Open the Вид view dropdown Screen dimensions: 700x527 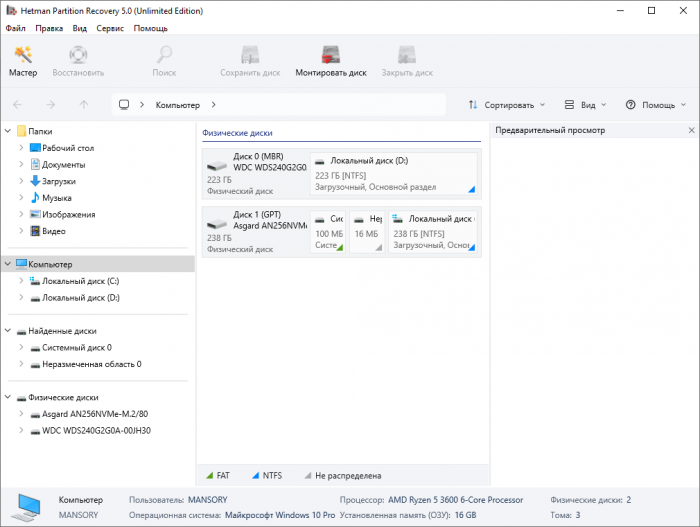click(x=587, y=104)
